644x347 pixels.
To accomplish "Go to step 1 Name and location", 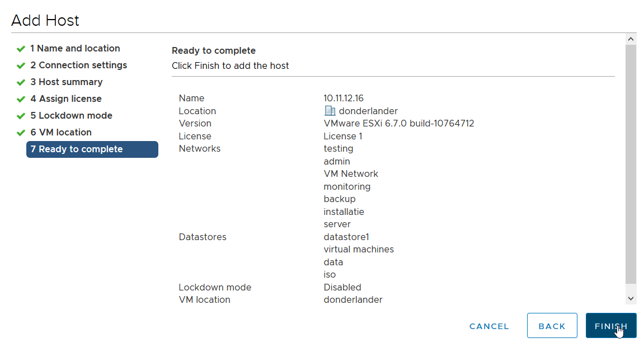I will tap(75, 49).
